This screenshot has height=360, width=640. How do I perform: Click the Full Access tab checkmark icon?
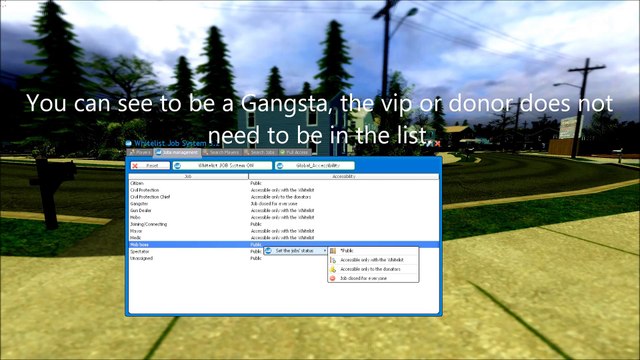[x=282, y=152]
